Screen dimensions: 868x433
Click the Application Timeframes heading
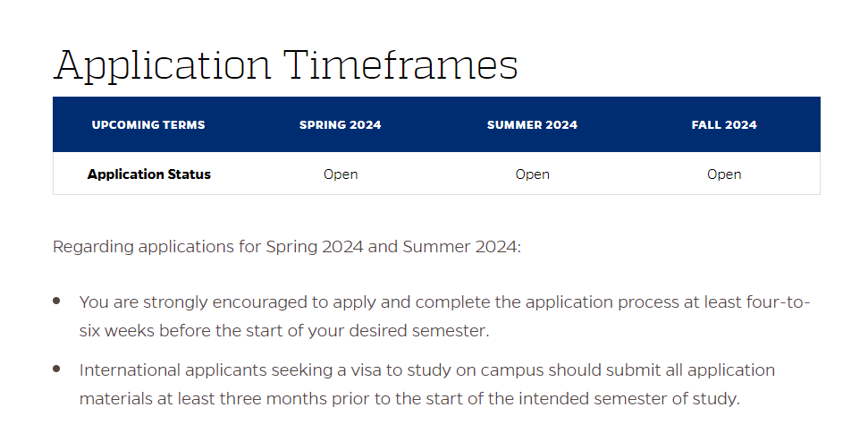tap(285, 66)
